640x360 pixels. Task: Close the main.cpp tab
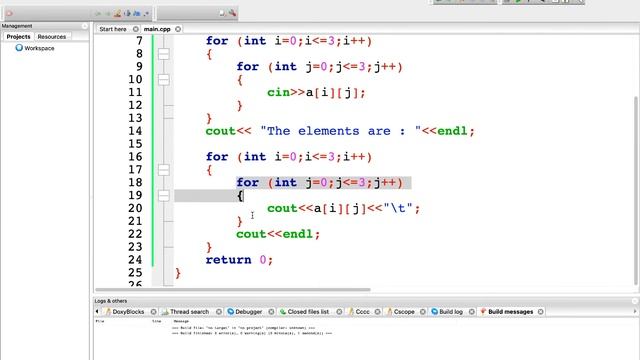pos(178,29)
